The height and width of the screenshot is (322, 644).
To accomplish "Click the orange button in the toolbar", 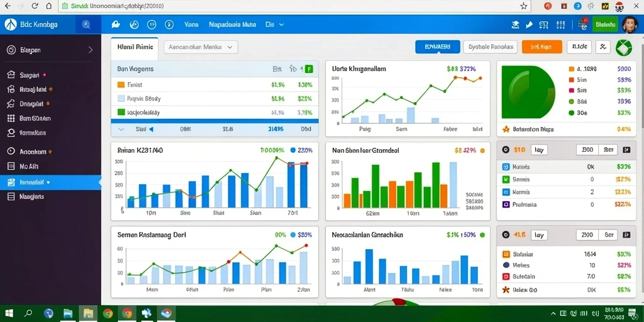I will 541,47.
